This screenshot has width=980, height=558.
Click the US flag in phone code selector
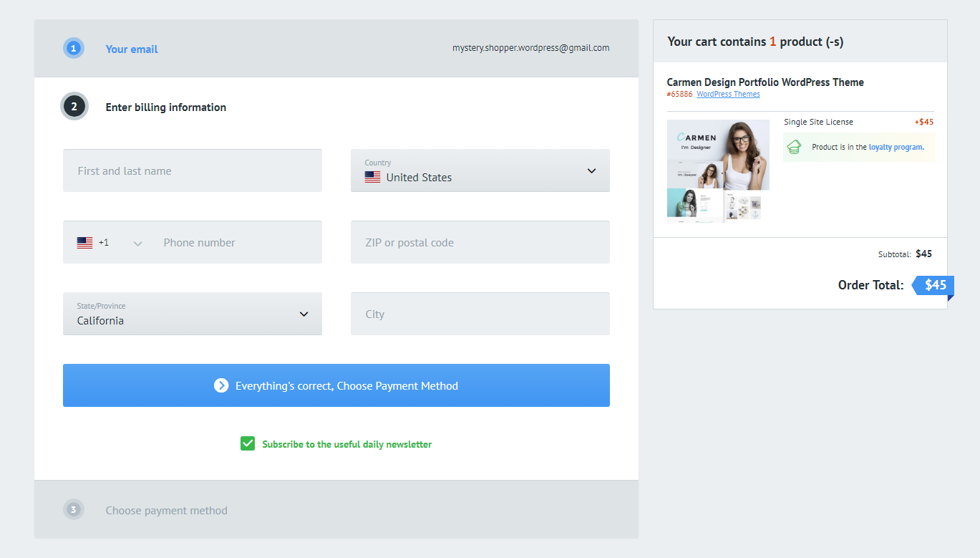(x=84, y=243)
